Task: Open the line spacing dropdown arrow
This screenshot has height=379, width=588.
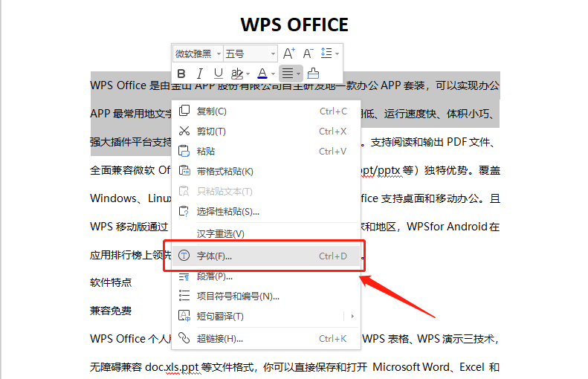Action: pos(337,54)
